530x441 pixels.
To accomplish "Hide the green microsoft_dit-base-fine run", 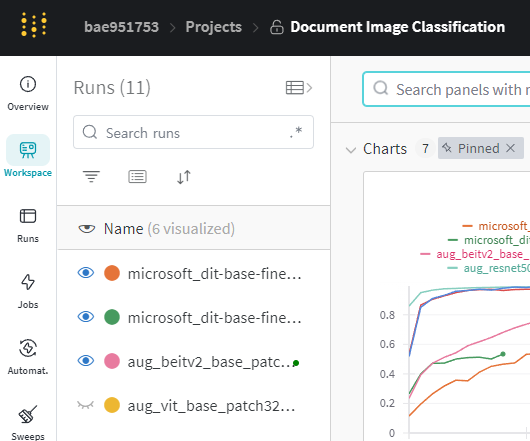I will tap(86, 317).
